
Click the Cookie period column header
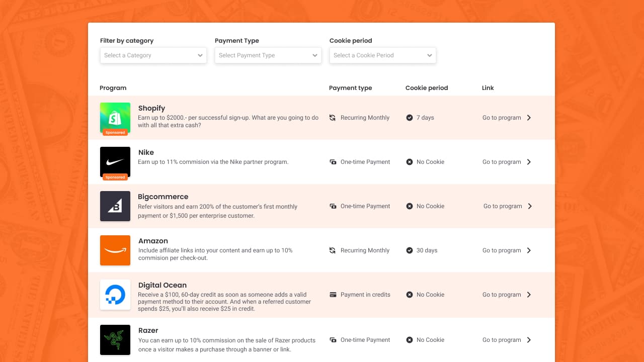427,88
